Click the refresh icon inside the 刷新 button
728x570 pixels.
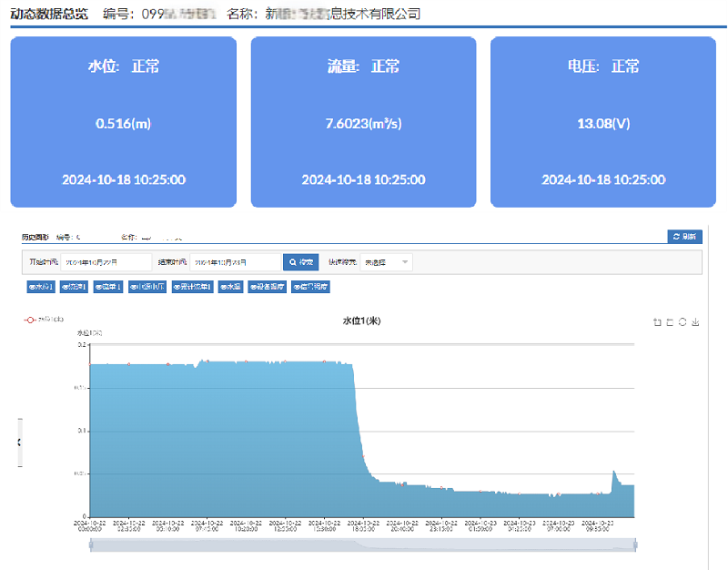coord(675,236)
